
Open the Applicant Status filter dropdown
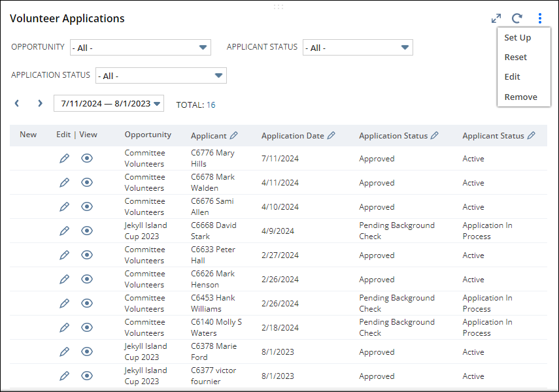pyautogui.click(x=358, y=48)
